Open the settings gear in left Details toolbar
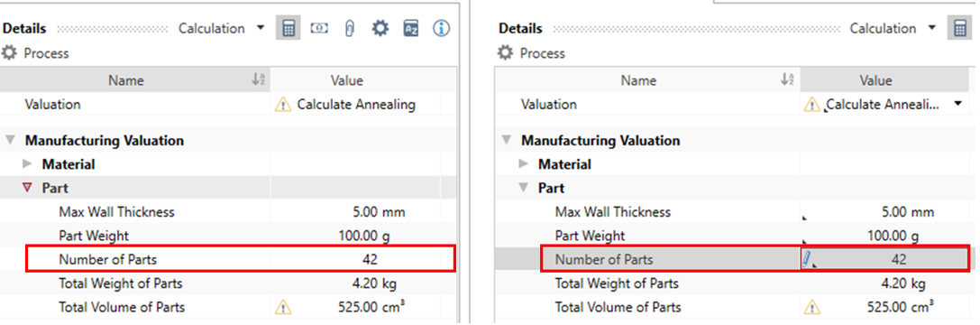Viewport: 980px width, 325px height. click(x=380, y=29)
